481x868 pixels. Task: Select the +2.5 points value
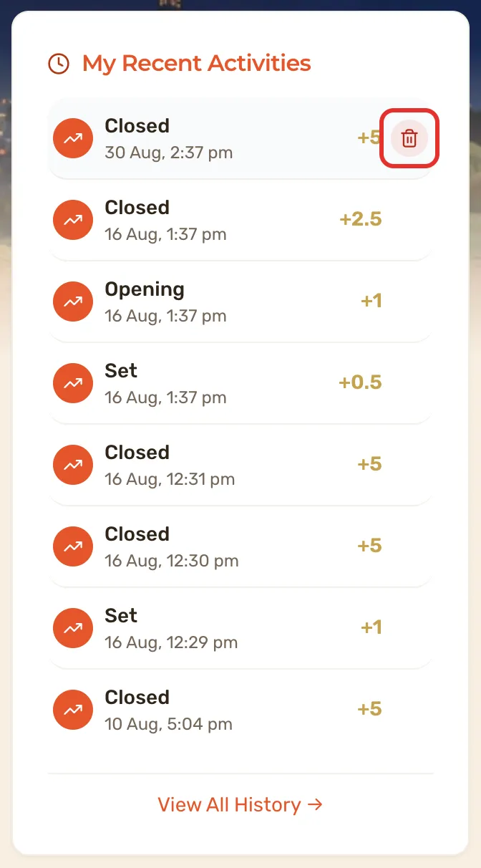click(360, 219)
